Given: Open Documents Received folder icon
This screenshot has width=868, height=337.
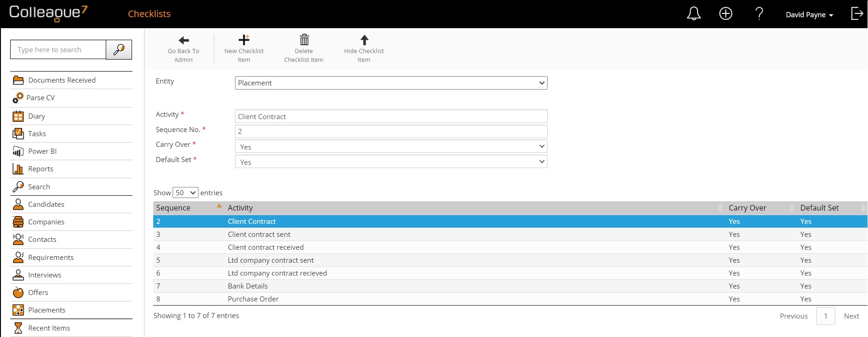Looking at the screenshot, I should click(x=18, y=80).
